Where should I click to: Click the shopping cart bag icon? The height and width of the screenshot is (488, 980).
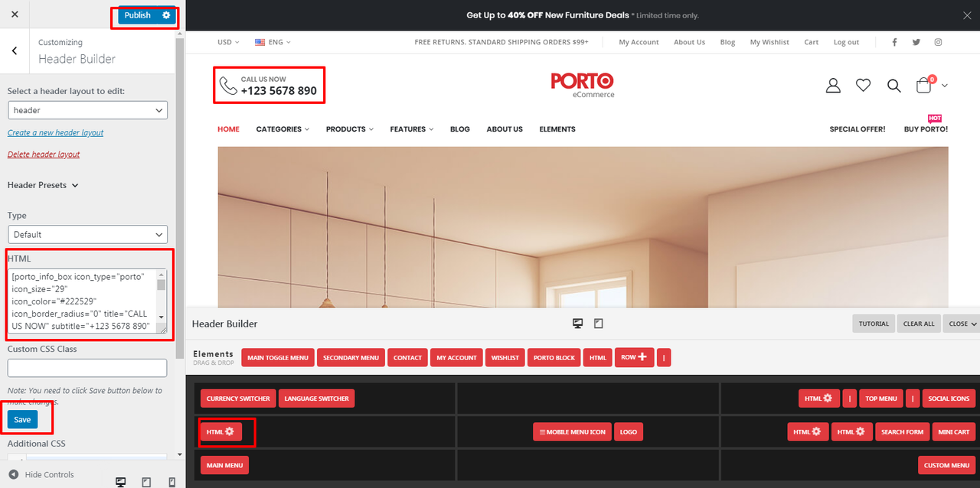[x=924, y=86]
